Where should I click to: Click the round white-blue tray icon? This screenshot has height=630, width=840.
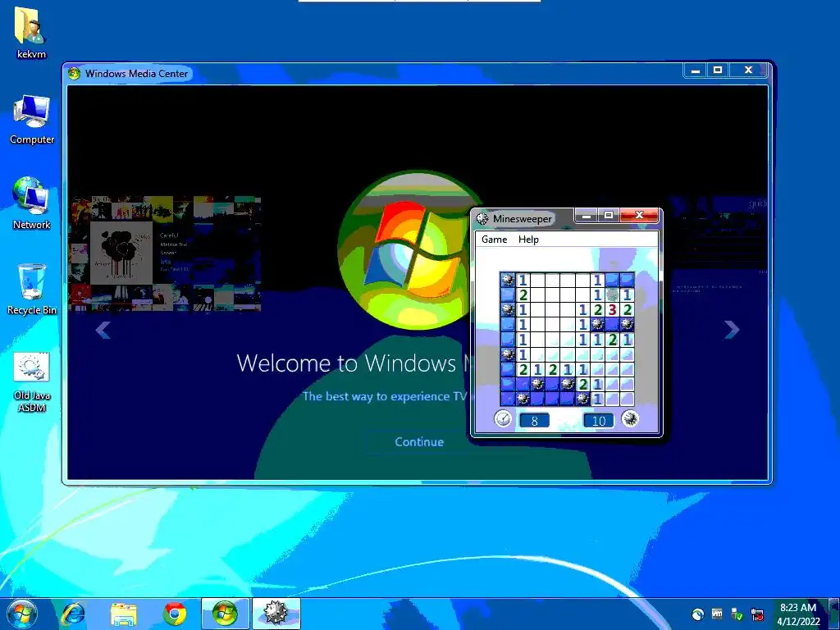coord(697,614)
